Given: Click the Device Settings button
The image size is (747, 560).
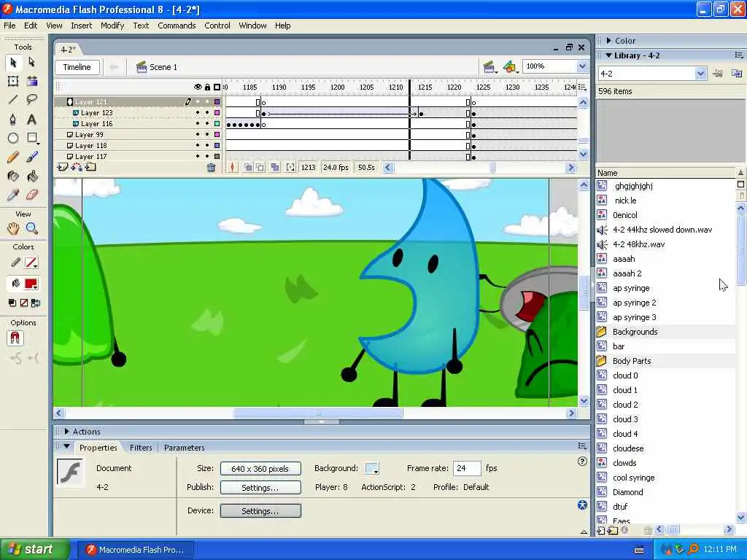Looking at the screenshot, I should coord(260,511).
